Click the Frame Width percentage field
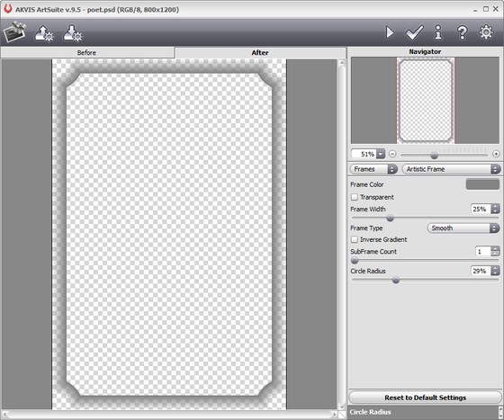 point(481,209)
